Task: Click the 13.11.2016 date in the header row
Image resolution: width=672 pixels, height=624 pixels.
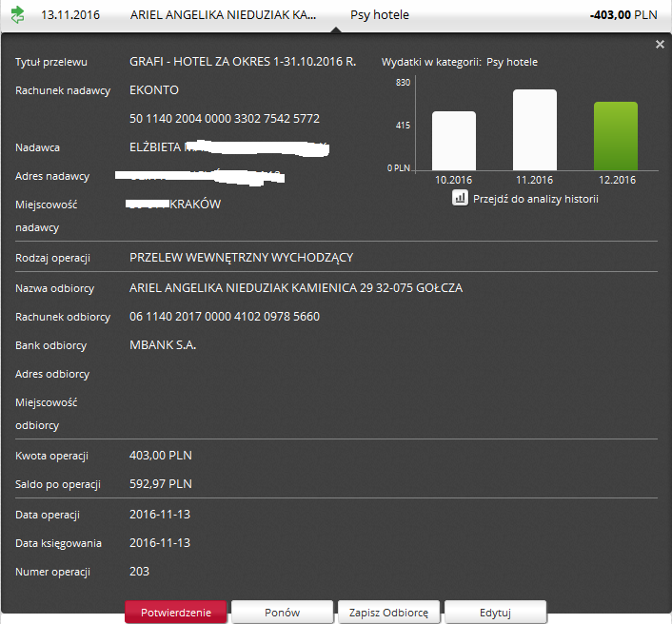Action: [x=72, y=15]
